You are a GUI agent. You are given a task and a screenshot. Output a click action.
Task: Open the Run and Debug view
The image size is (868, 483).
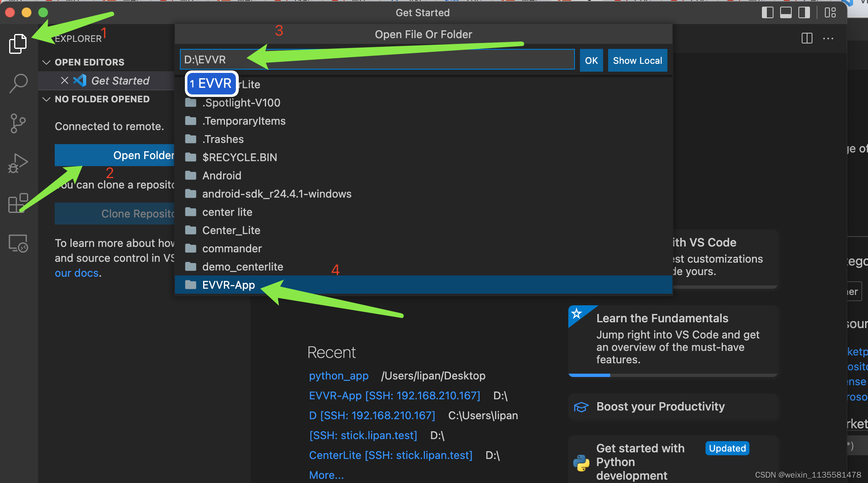pos(18,163)
